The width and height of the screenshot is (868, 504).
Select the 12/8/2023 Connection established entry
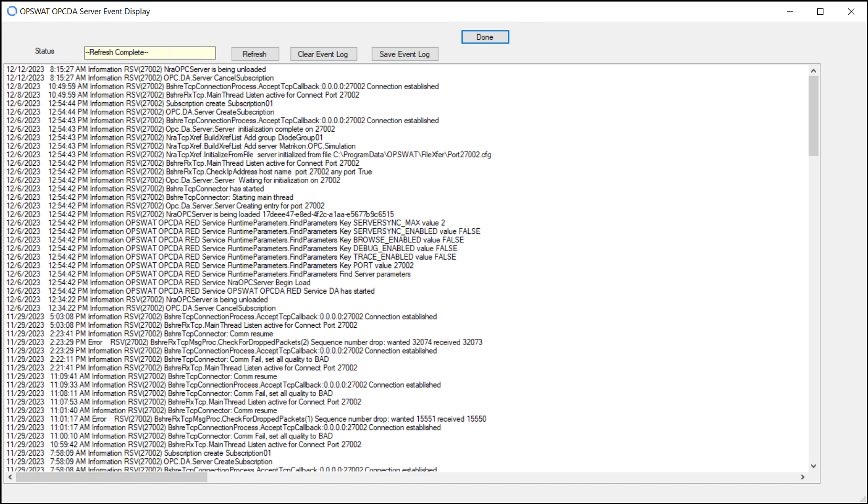(x=223, y=87)
